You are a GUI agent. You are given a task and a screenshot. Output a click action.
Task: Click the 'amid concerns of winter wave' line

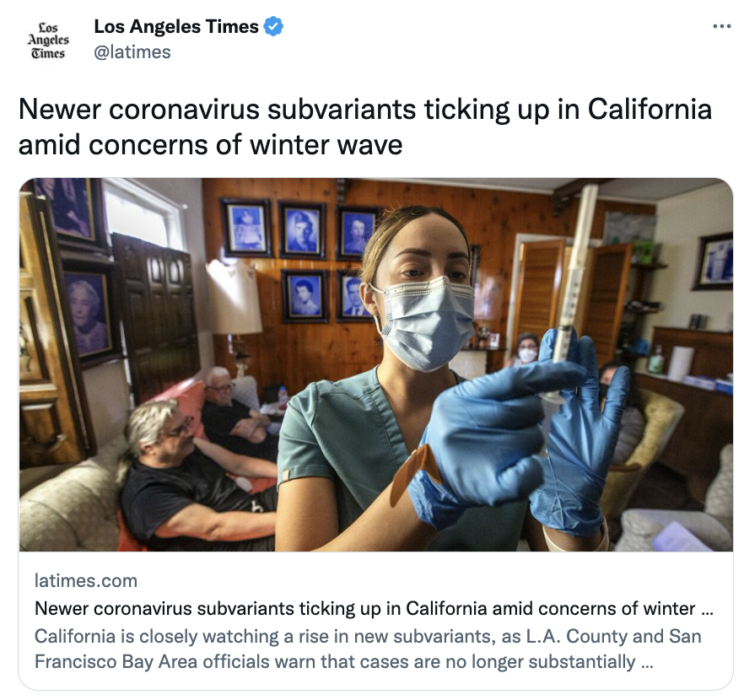pyautogui.click(x=210, y=145)
